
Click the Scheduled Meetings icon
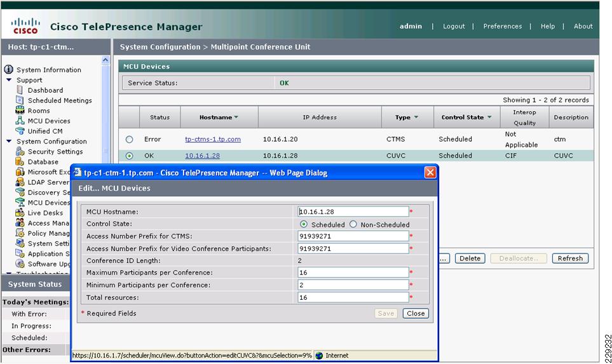point(20,100)
